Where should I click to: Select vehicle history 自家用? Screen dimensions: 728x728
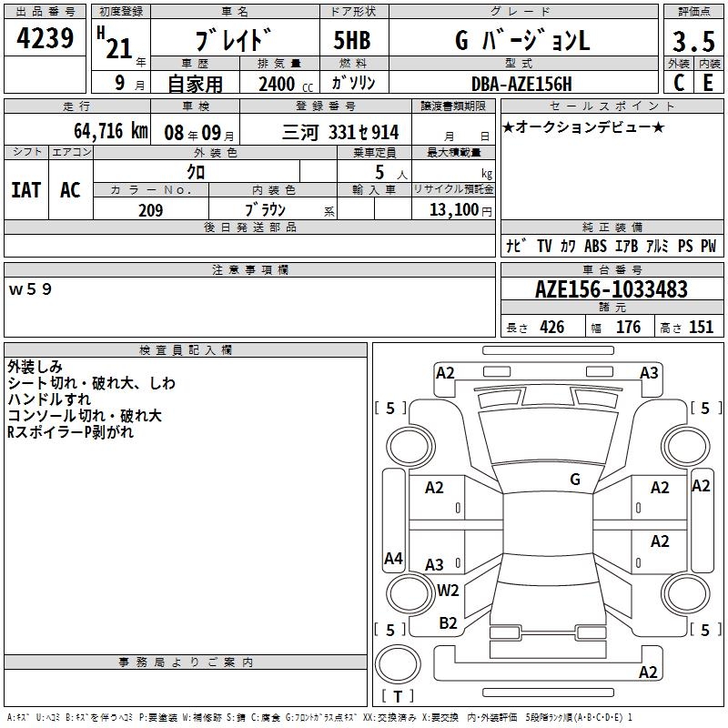coord(195,84)
